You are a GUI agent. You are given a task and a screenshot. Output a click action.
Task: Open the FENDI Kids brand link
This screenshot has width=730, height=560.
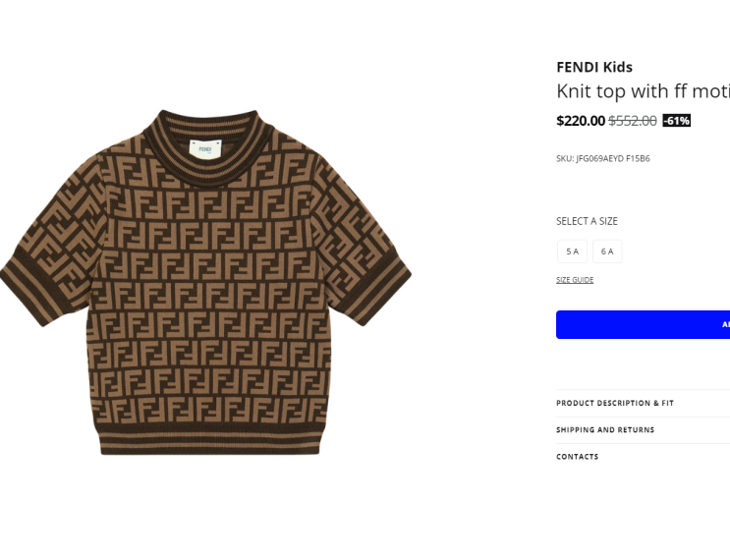[x=594, y=67]
